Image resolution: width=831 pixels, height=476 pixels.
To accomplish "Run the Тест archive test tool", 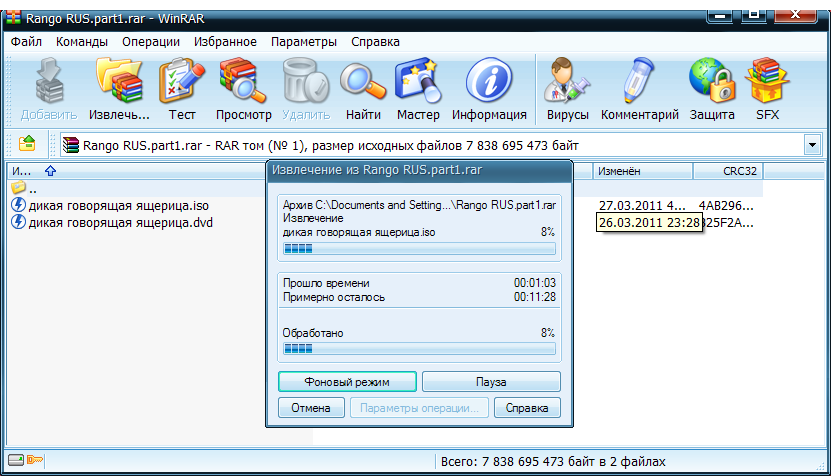I will coord(182,80).
